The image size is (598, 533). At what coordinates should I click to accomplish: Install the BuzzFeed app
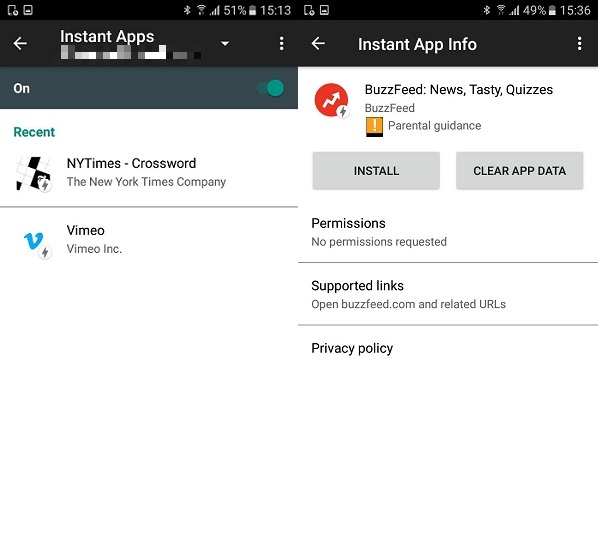(376, 171)
